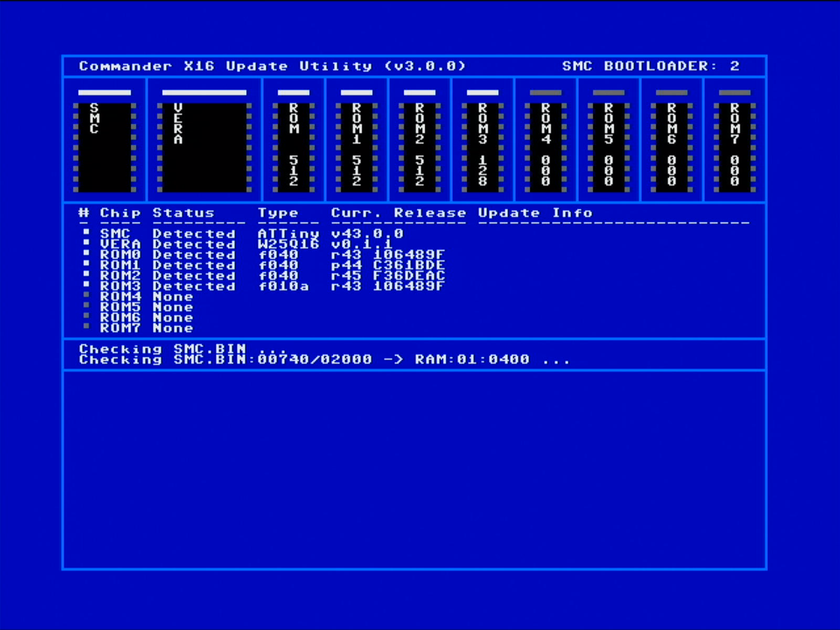840x630 pixels.
Task: Click the VERA chip graphic
Action: coord(204,148)
